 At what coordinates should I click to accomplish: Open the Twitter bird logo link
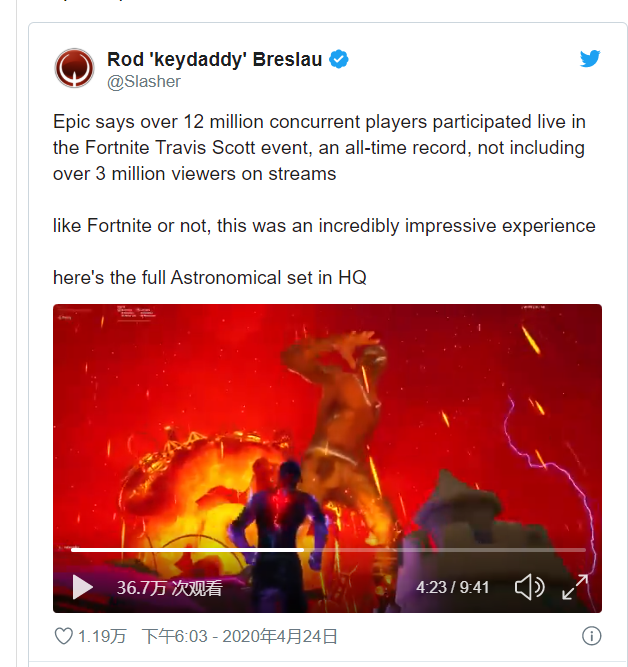[590, 58]
